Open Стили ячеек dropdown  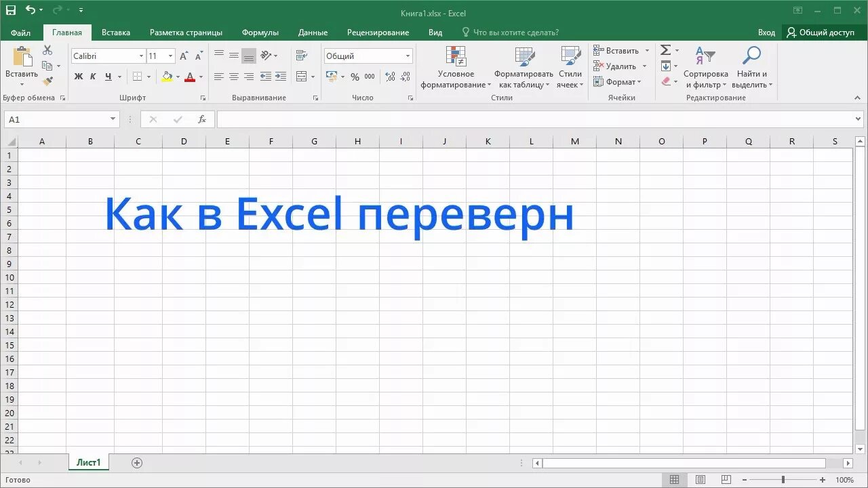tap(570, 68)
